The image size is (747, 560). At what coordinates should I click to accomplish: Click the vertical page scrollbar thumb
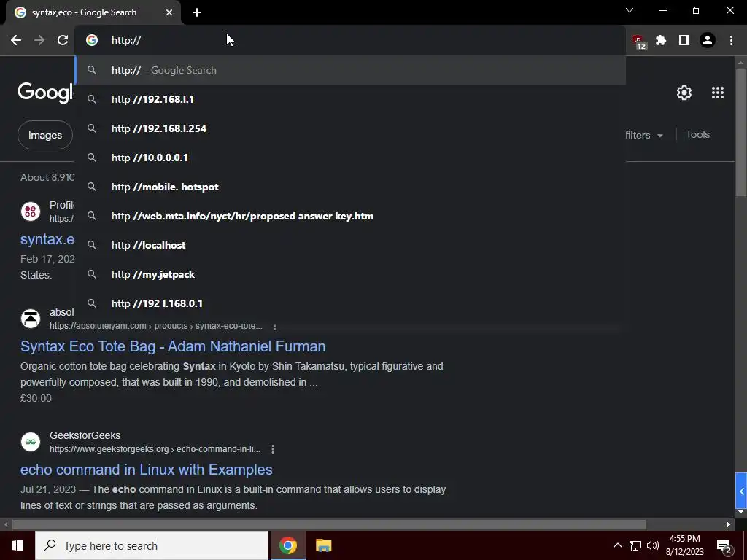(740, 132)
